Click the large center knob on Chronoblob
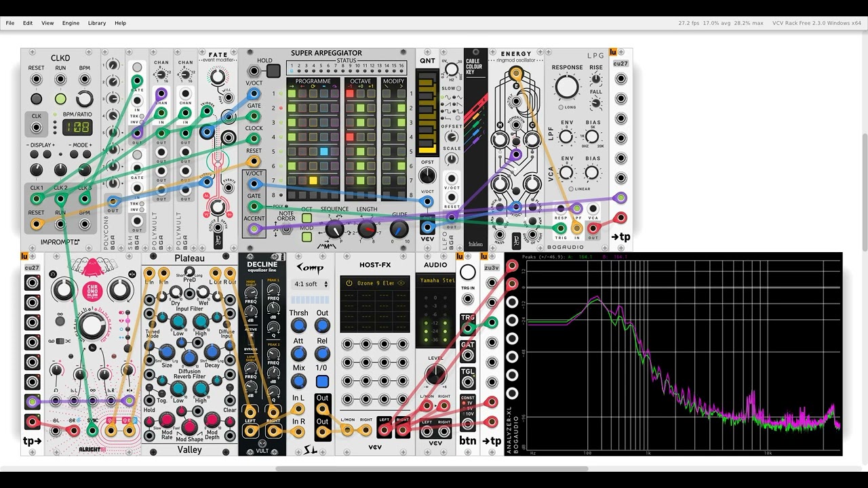The image size is (868, 488). [91, 326]
